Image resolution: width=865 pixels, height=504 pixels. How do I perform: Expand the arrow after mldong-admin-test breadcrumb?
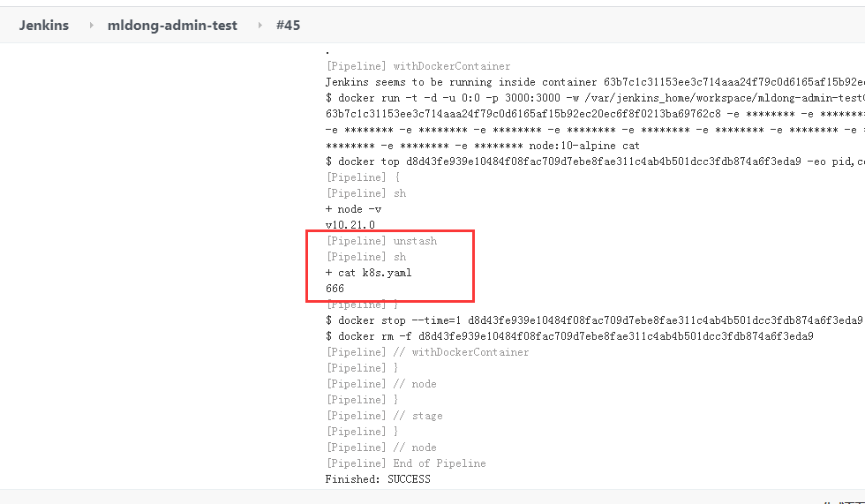259,26
